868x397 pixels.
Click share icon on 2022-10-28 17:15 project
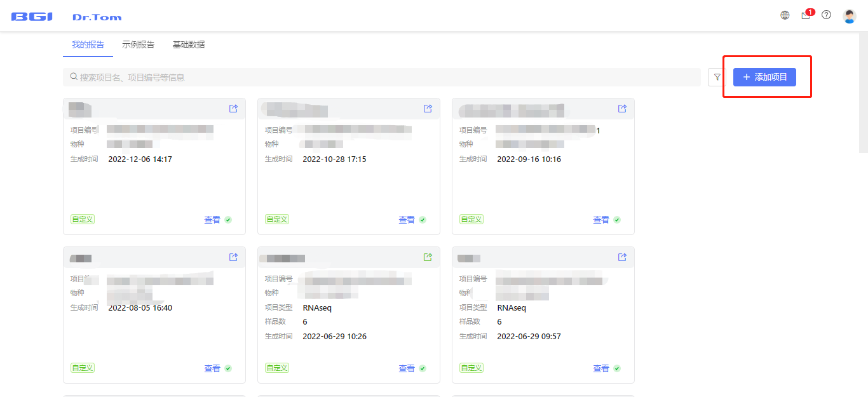pyautogui.click(x=428, y=109)
